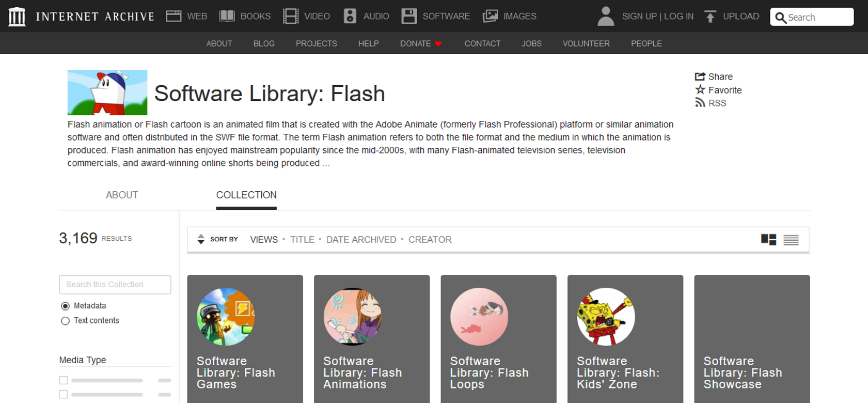Click the AUDIO navigation label
Image resolution: width=868 pixels, height=403 pixels.
[x=376, y=16]
